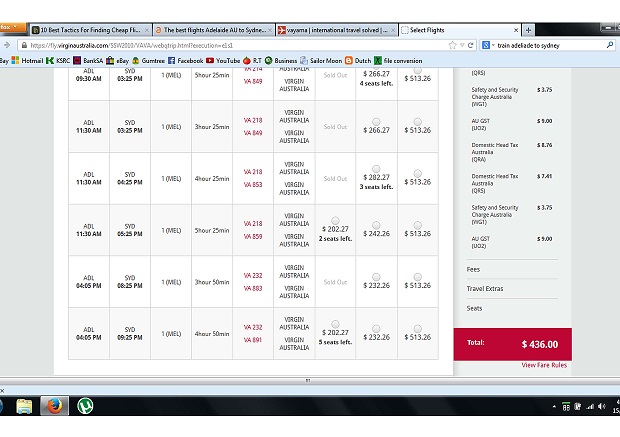Open the Dutch bookmark
This screenshot has height=437, width=620.
coord(358,61)
